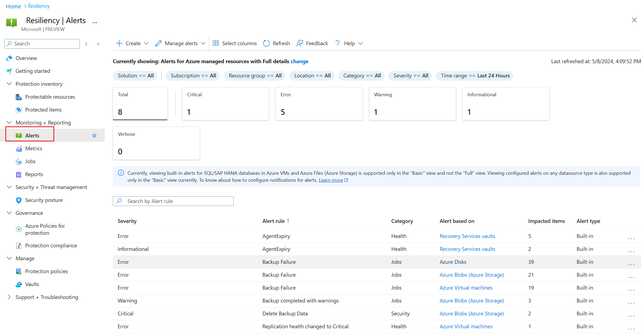Image resolution: width=644 pixels, height=335 pixels.
Task: Collapse the Protection inventory section
Action: (x=9, y=84)
